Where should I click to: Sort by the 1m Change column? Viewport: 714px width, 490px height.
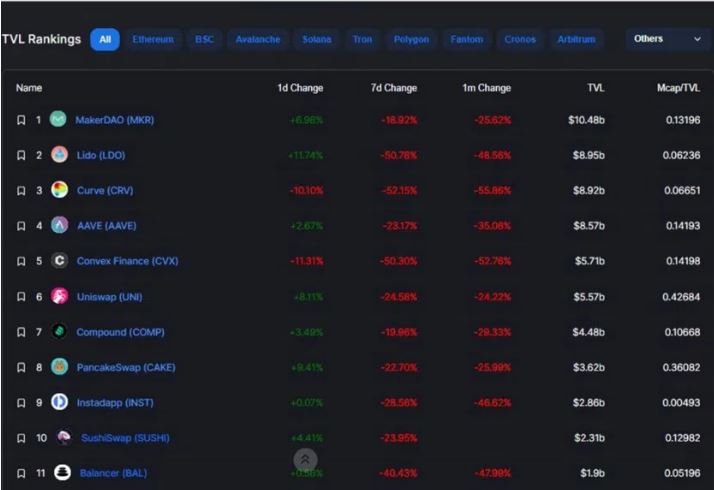487,87
